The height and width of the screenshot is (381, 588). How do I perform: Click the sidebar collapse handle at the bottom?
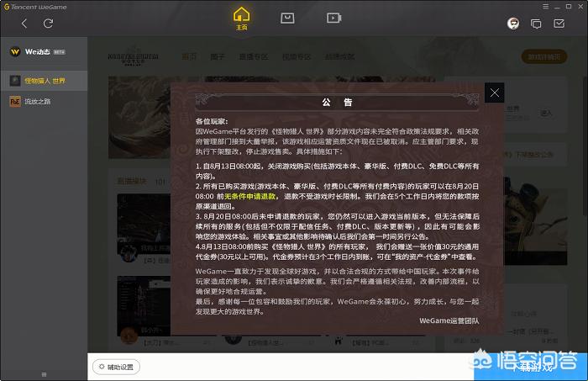44,374
